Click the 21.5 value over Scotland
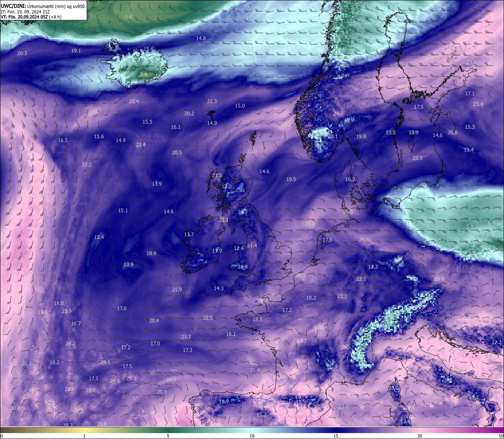 coord(217,176)
